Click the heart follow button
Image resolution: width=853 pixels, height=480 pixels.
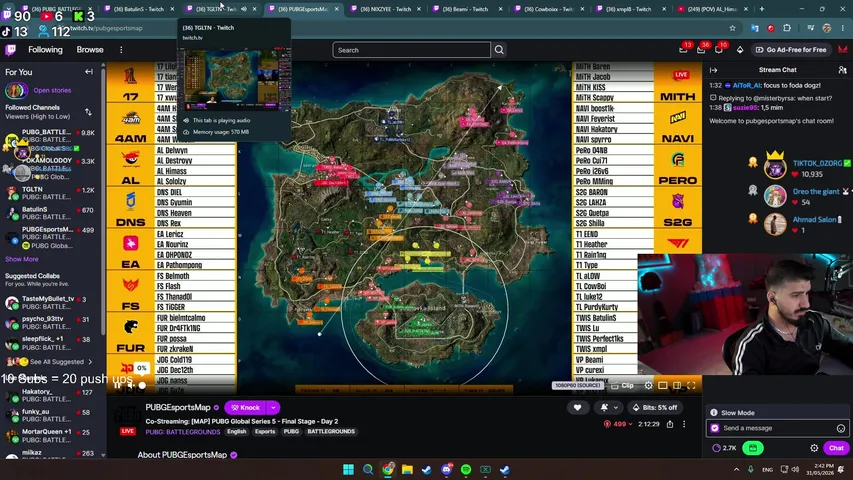coord(577,408)
